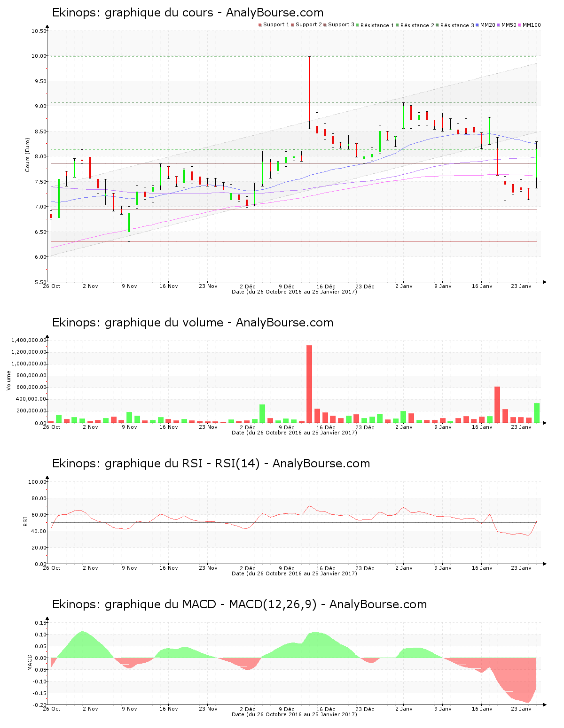Viewport: 564px width, 728px height.
Task: Click the 600,000.00 volume axis label
Action: click(x=32, y=387)
